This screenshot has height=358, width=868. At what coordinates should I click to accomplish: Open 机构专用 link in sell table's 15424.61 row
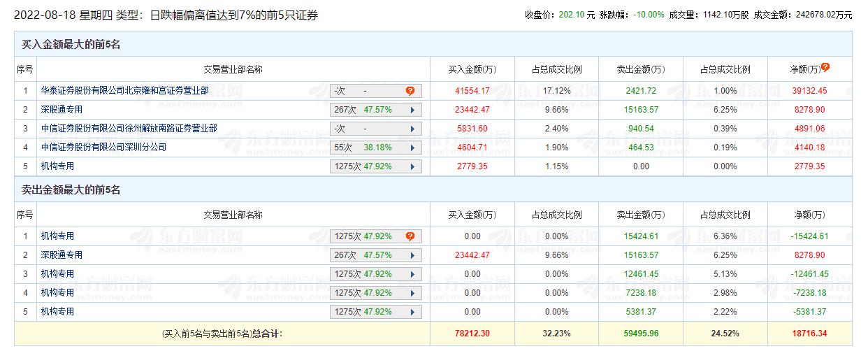tap(57, 236)
